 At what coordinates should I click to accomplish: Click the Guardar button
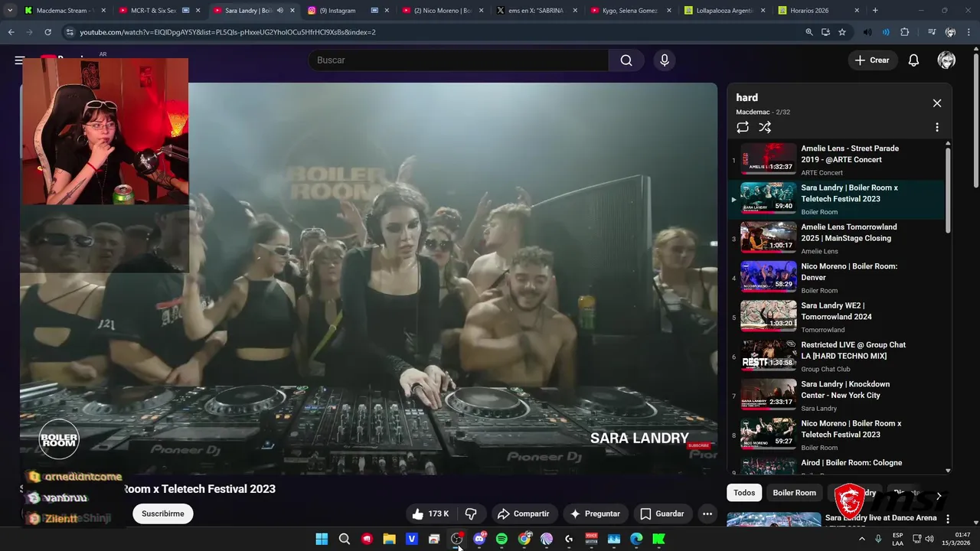[661, 514]
